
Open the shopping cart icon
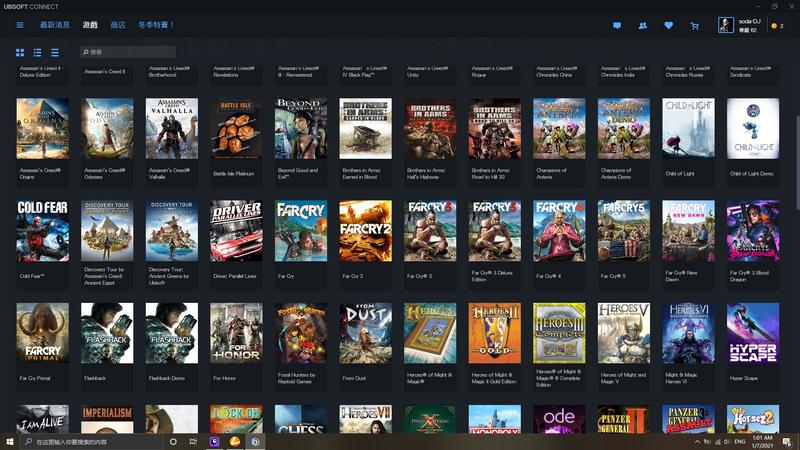(x=694, y=26)
